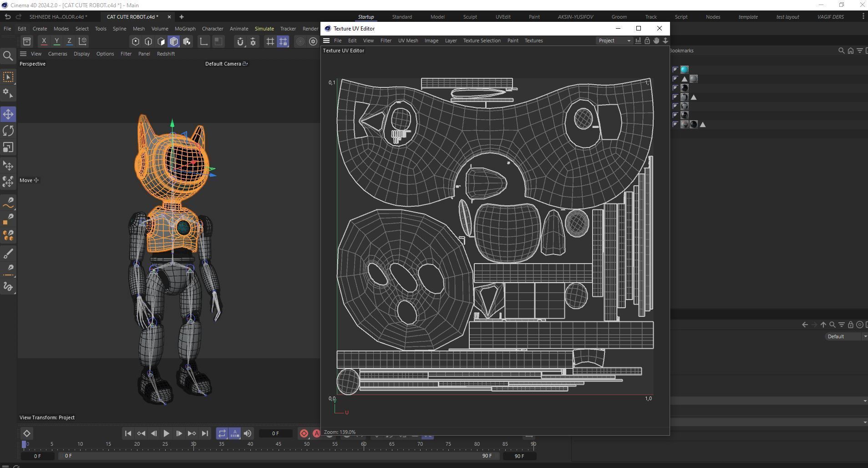Close the CAT CUTE ROBOT.c4d tab
The height and width of the screenshot is (468, 868).
click(169, 17)
